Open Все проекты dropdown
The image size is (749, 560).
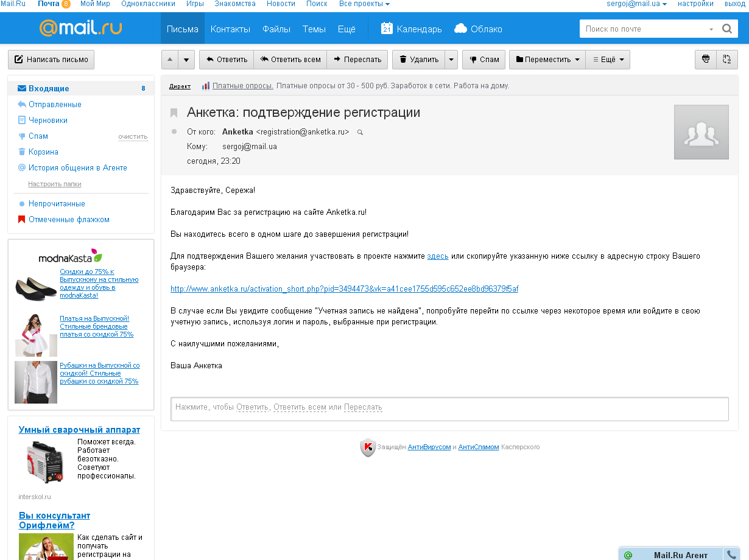point(364,4)
